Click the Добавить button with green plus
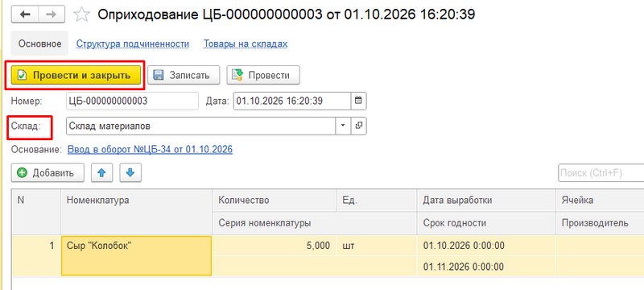This screenshot has height=290, width=644. coord(47,173)
